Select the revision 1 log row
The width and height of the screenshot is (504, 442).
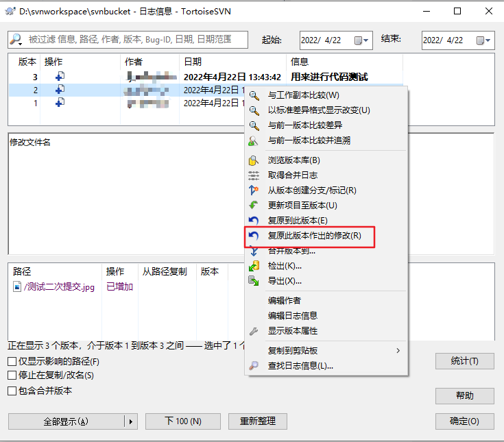pyautogui.click(x=128, y=103)
